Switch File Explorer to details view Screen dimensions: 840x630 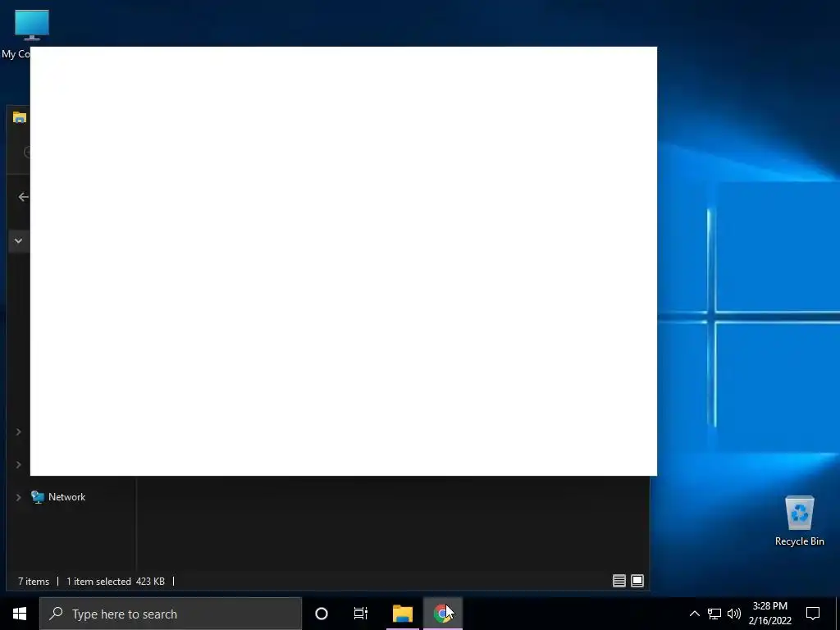pos(619,581)
